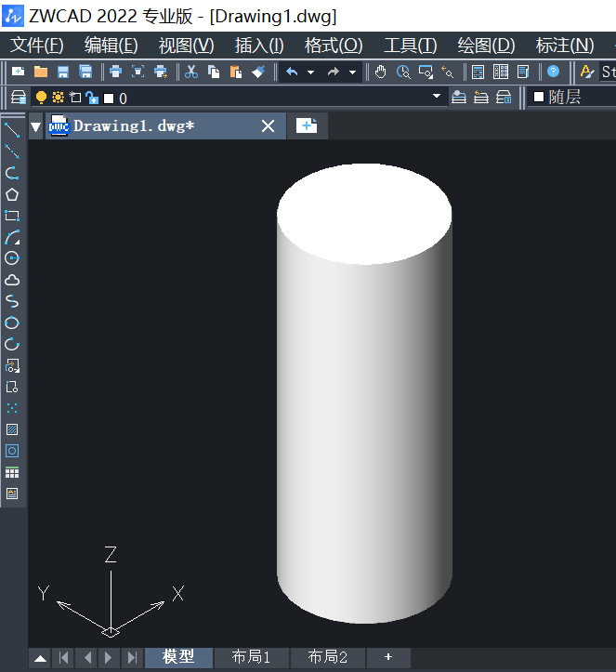Expand the drawing tabs list triangle
616x672 pixels.
click(35, 126)
